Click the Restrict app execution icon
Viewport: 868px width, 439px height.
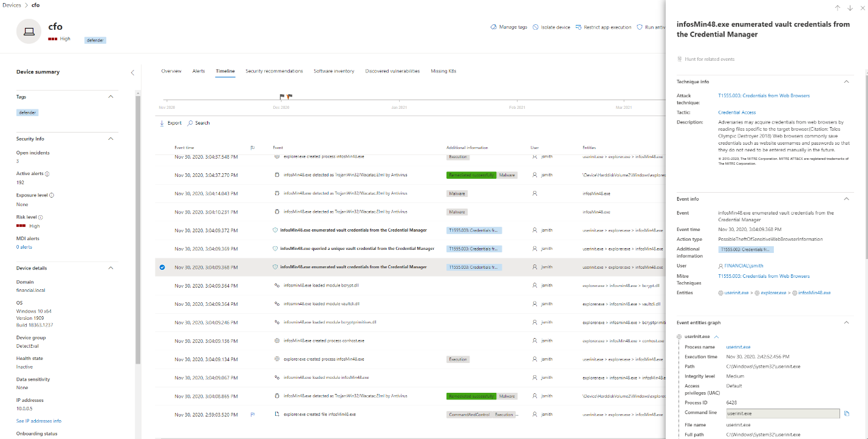[578, 27]
